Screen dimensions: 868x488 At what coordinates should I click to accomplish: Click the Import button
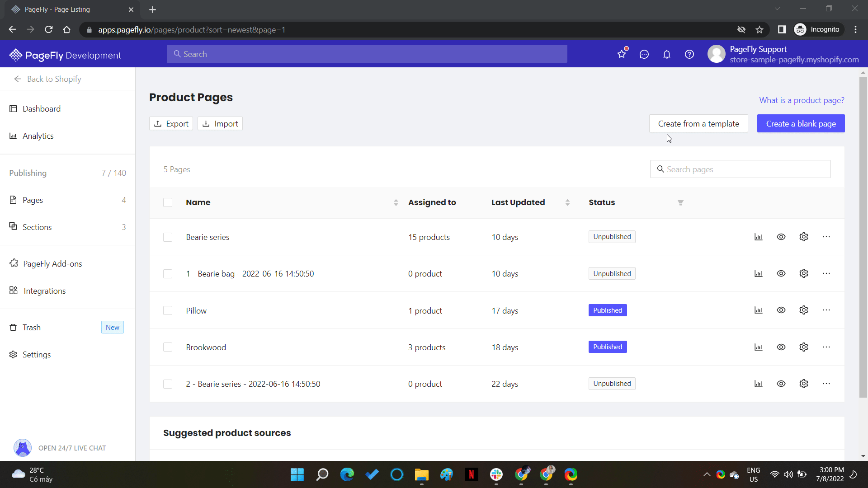(220, 124)
